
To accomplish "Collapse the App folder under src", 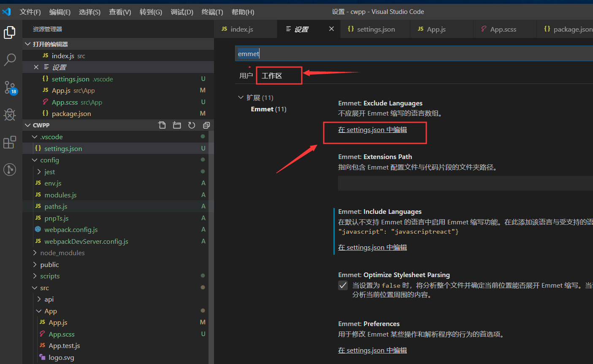I will pos(39,311).
